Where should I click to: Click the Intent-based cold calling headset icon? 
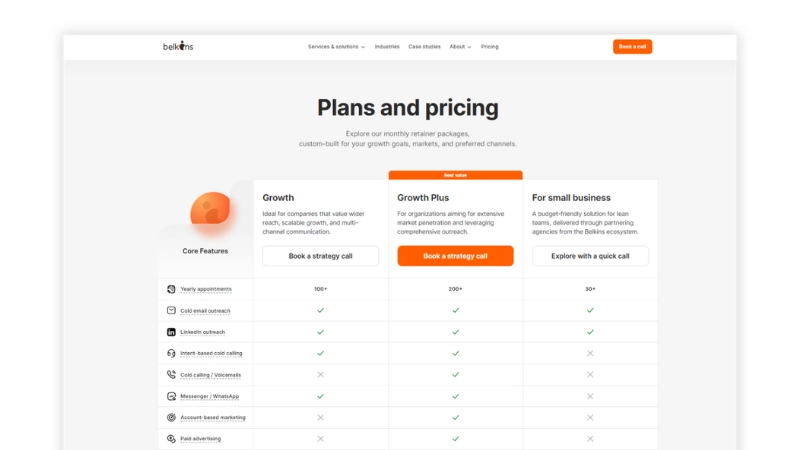(171, 353)
